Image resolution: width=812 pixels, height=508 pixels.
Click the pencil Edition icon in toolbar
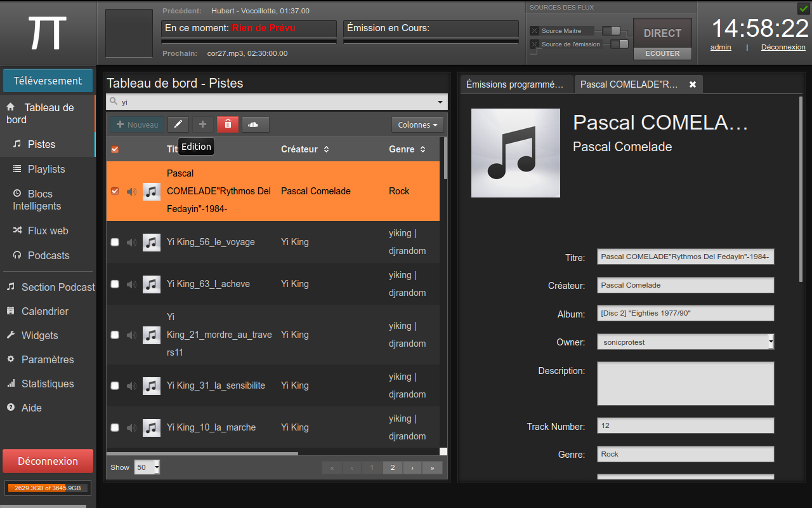coord(178,124)
